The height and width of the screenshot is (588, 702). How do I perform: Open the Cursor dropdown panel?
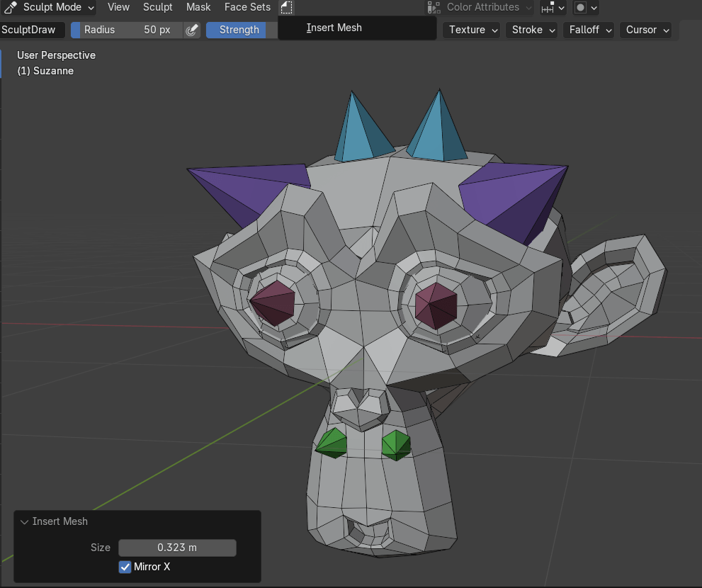tap(646, 30)
